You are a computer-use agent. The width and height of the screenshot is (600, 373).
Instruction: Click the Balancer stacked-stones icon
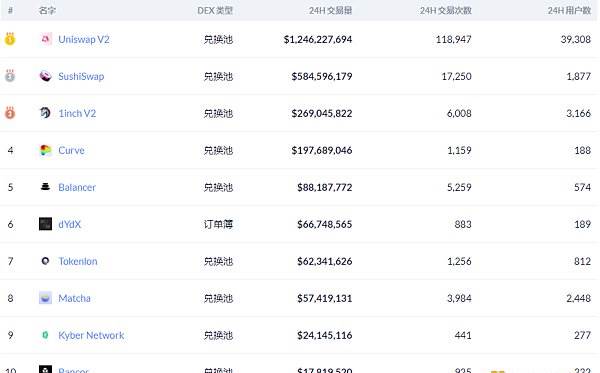point(46,187)
